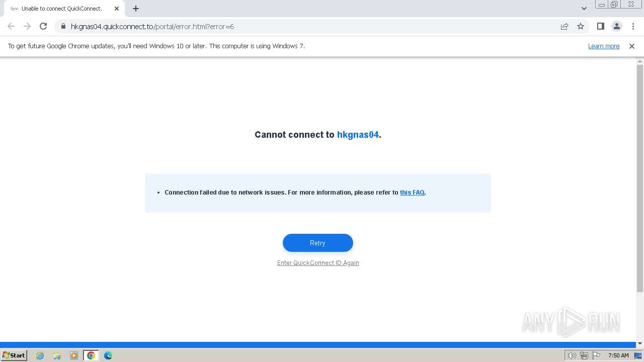The width and height of the screenshot is (644, 362).
Task: Open Windows Media Player taskbar icon
Action: click(74, 355)
